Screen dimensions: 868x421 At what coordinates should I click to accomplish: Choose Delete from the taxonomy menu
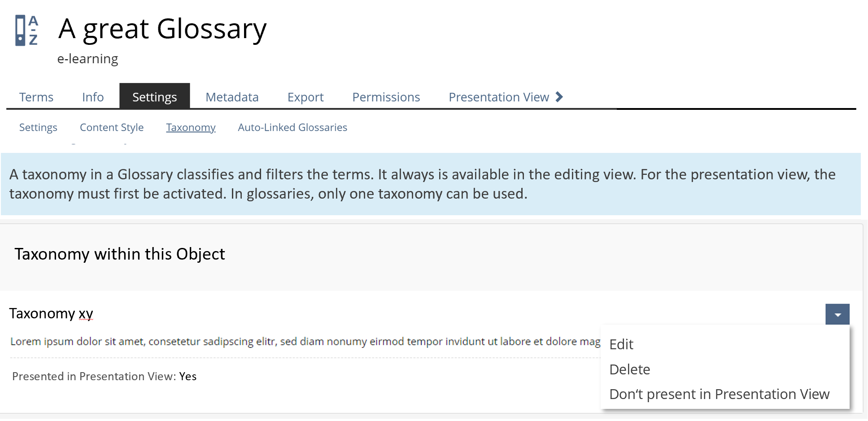coord(629,369)
